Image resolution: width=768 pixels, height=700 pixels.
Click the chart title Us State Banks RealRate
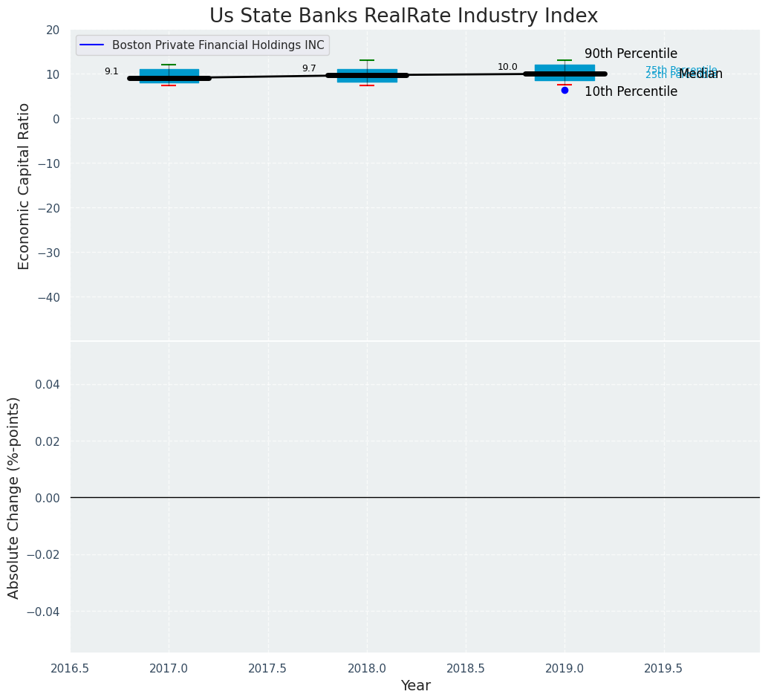[403, 16]
